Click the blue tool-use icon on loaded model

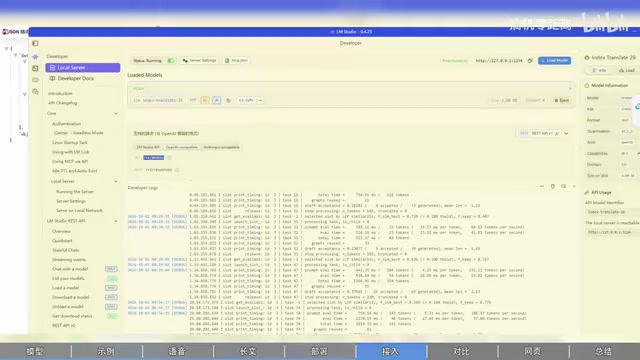click(x=216, y=100)
